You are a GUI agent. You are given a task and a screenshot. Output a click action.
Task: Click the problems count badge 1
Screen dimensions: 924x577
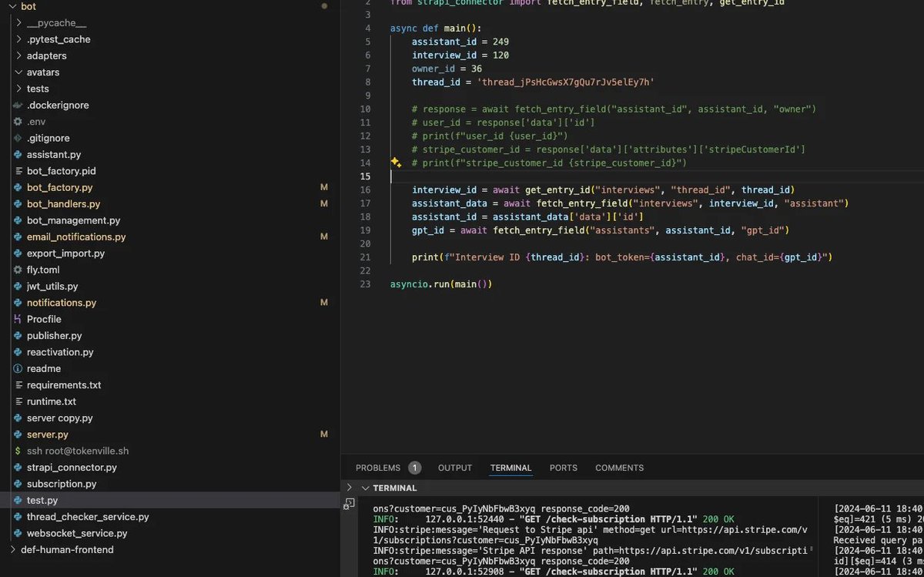pyautogui.click(x=414, y=468)
